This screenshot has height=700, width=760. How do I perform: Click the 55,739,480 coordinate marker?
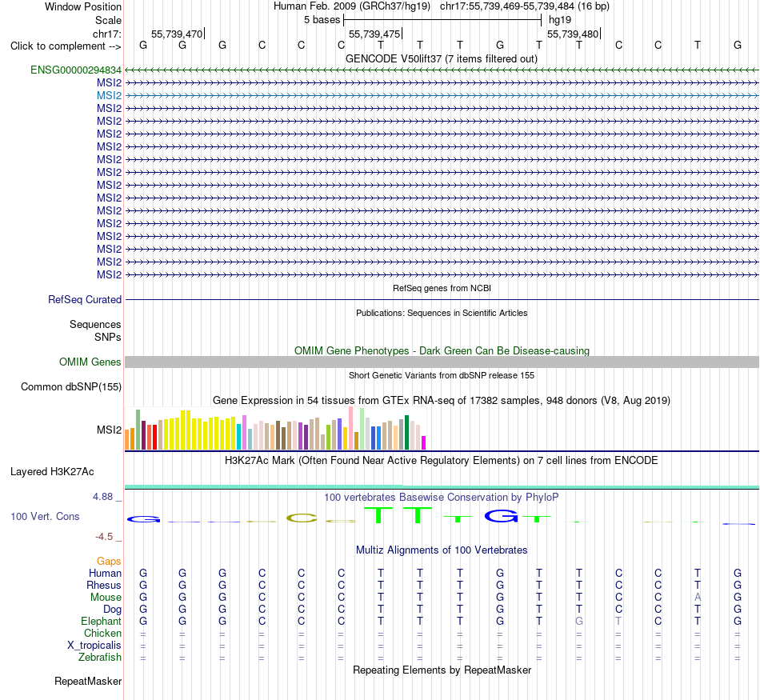[573, 34]
